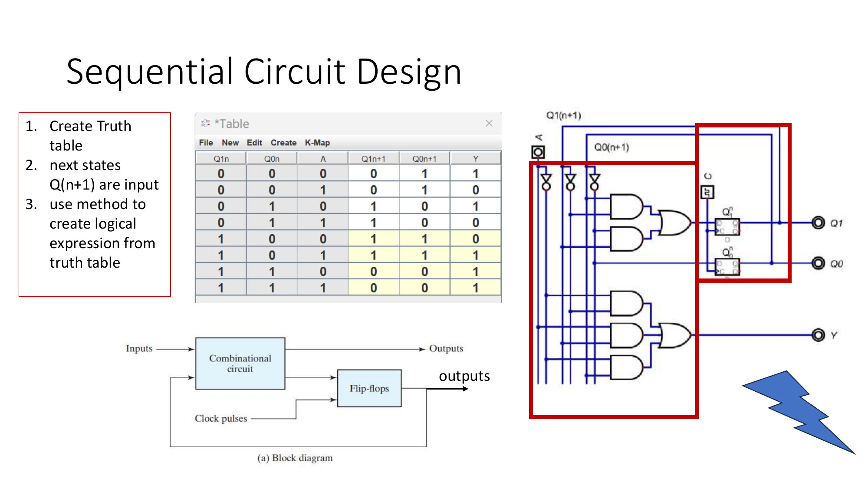Select the Y output pin circle
Image resolution: width=868 pixels, height=488 pixels.
(x=818, y=335)
